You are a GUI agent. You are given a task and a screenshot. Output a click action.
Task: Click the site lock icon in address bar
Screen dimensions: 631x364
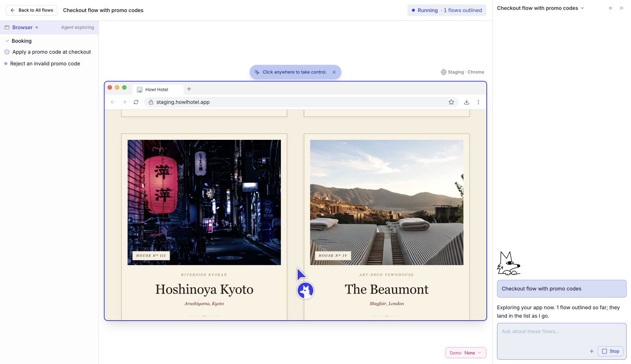tap(151, 102)
